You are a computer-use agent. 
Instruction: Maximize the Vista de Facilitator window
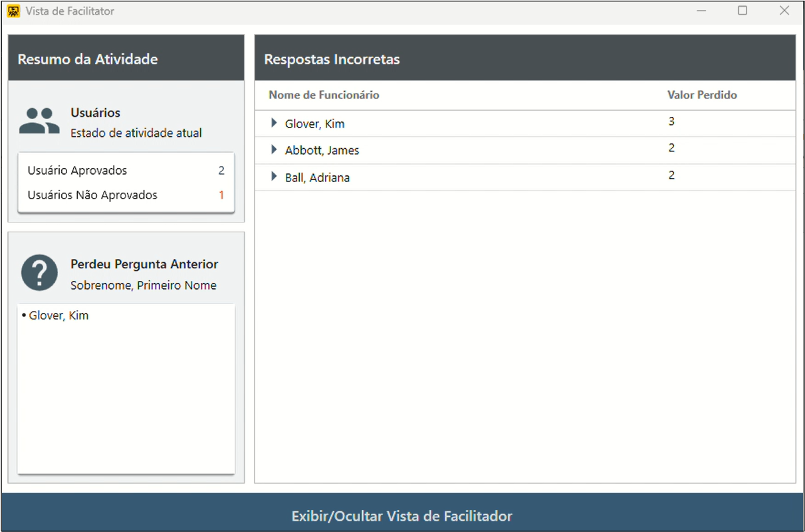743,11
